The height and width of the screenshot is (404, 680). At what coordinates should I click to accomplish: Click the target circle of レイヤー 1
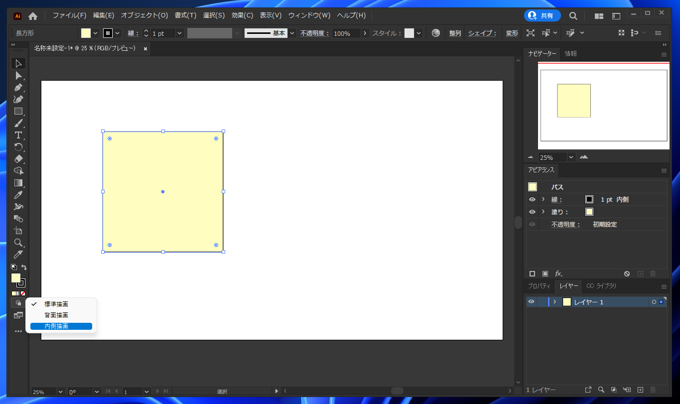(x=654, y=302)
